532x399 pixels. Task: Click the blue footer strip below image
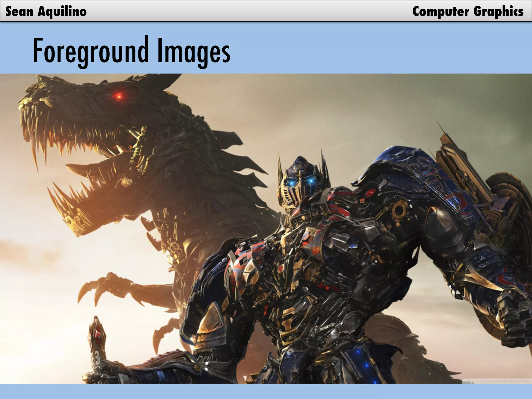(x=266, y=391)
